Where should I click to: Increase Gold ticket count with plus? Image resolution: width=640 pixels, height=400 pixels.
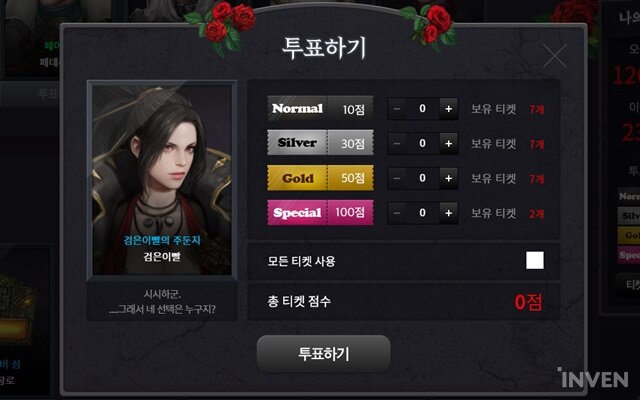coord(448,178)
